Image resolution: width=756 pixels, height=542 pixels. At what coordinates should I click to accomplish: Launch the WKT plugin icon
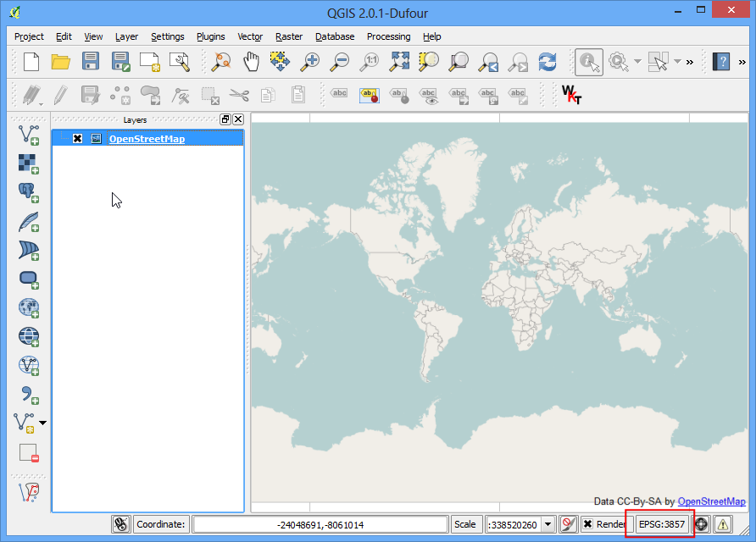pyautogui.click(x=572, y=95)
